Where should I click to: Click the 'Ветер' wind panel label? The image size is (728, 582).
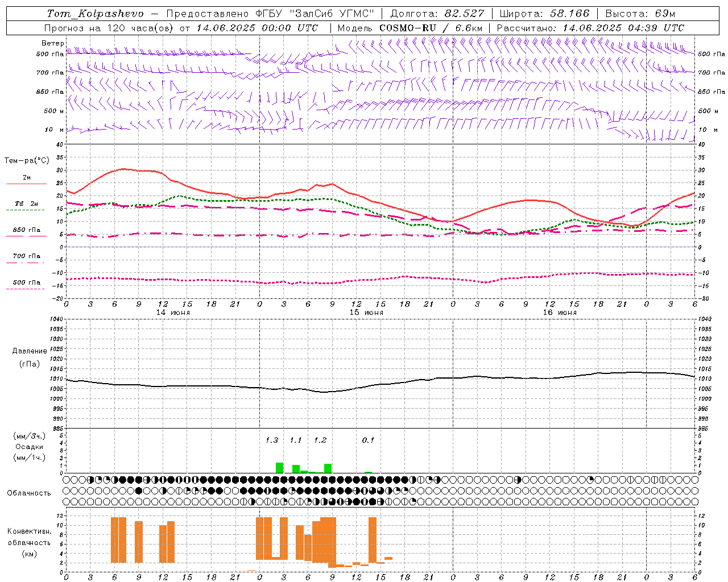click(52, 43)
